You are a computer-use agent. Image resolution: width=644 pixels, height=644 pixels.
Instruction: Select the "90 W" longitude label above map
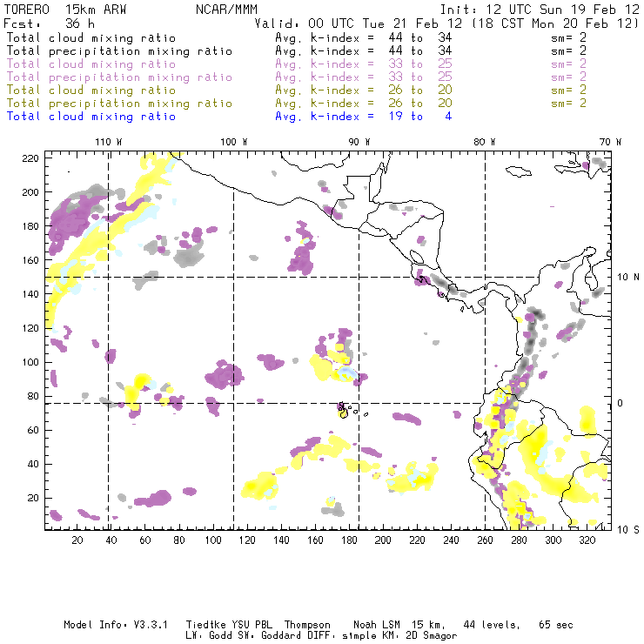click(359, 142)
